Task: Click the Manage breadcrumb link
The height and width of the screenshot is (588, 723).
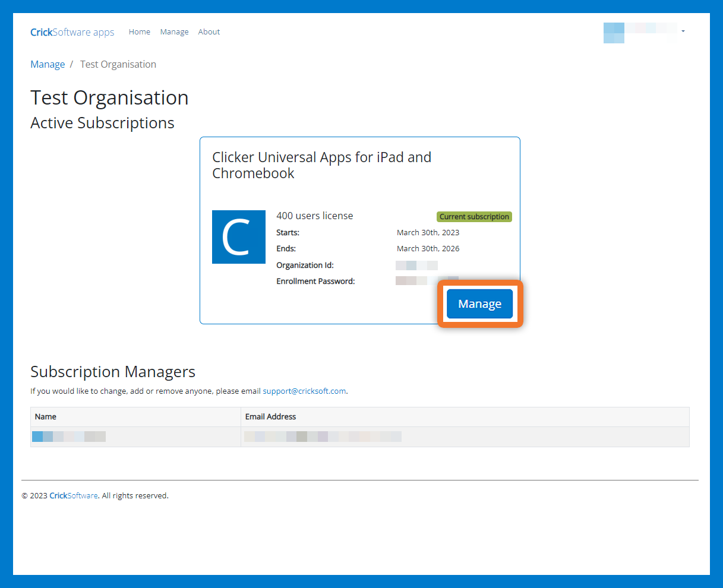Action: (x=48, y=65)
